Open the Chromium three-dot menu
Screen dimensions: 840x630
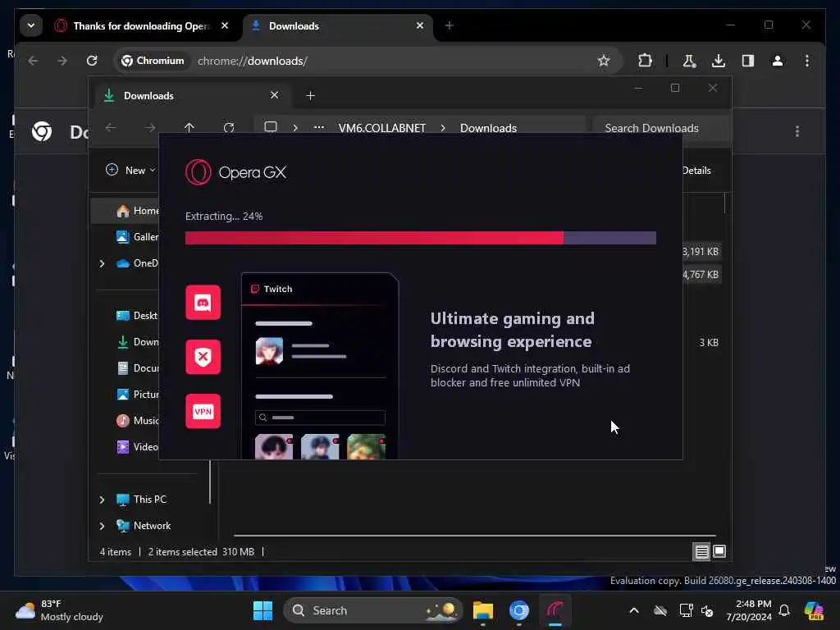click(807, 61)
